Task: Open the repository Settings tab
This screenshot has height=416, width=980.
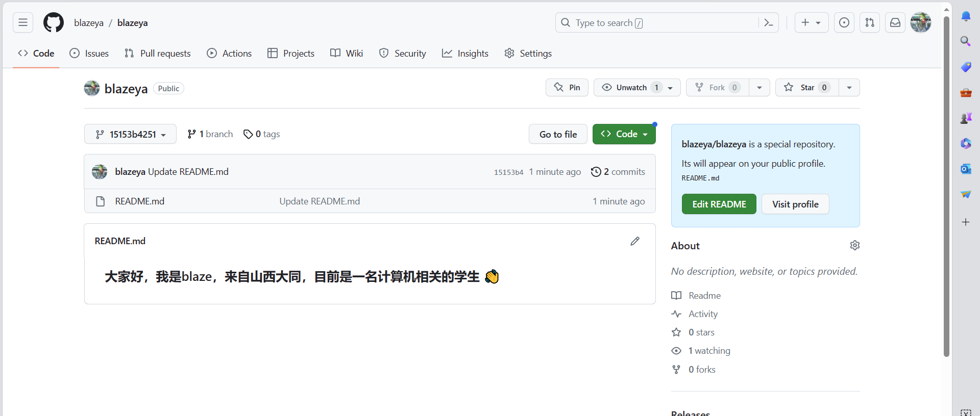Action: point(528,54)
